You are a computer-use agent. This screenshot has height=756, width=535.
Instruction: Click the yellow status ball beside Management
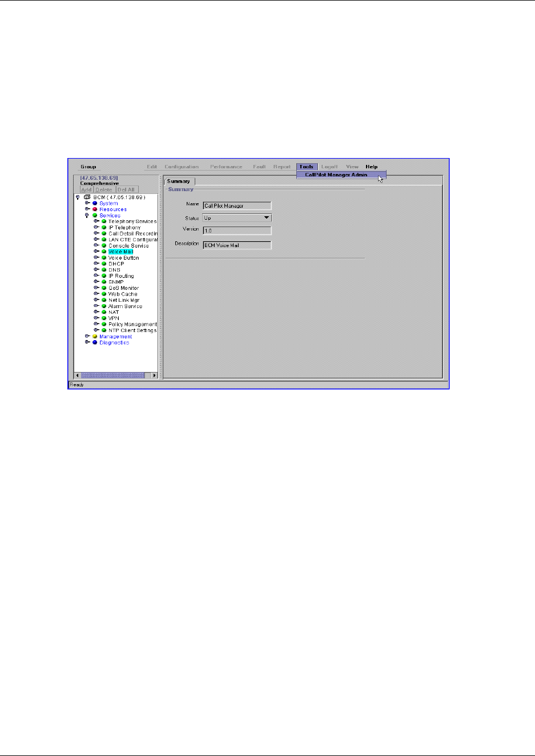[95, 337]
